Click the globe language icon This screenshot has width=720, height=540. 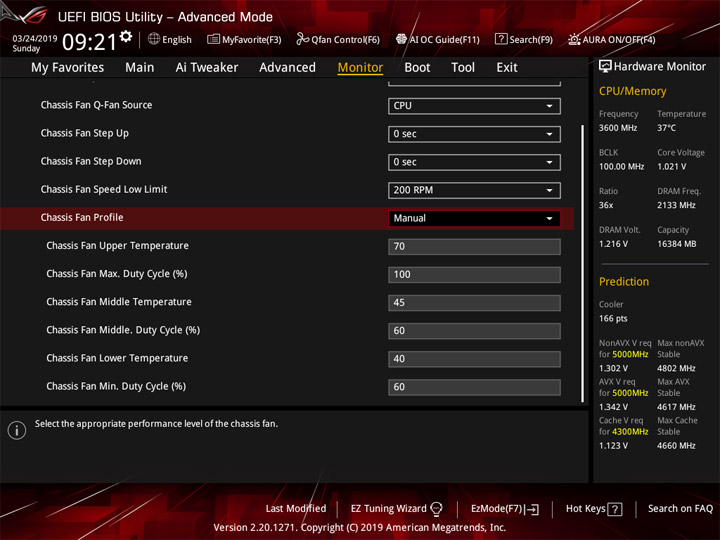[154, 39]
